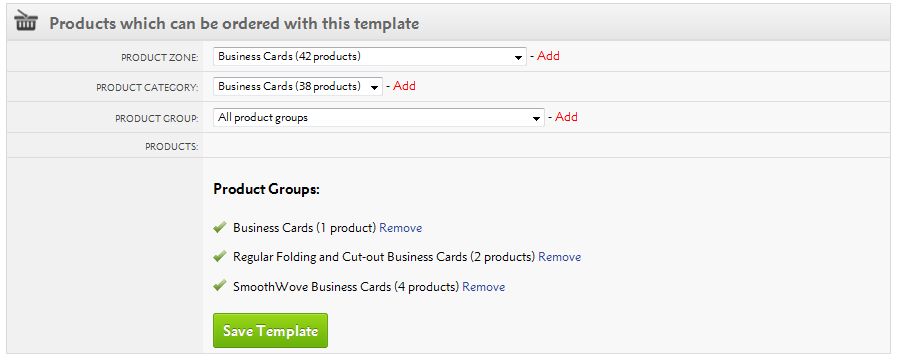Add the selected Product Group

[x=567, y=117]
